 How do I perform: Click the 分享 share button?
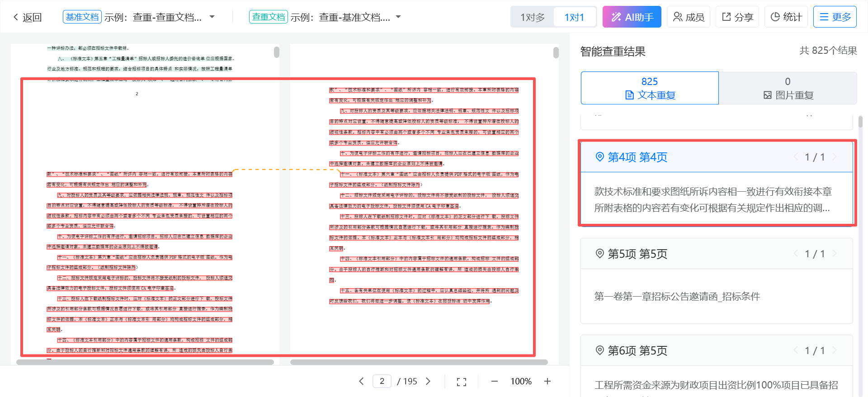(737, 17)
